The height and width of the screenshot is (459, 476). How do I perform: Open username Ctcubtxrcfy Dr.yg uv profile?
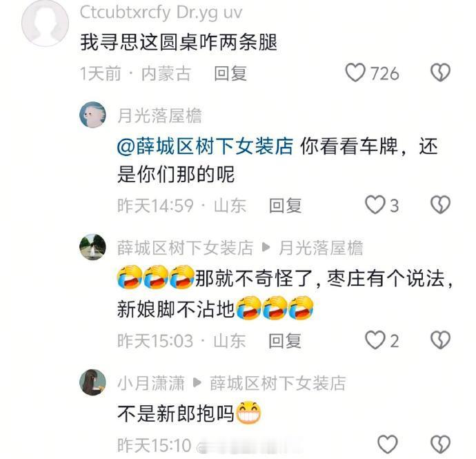[161, 12]
